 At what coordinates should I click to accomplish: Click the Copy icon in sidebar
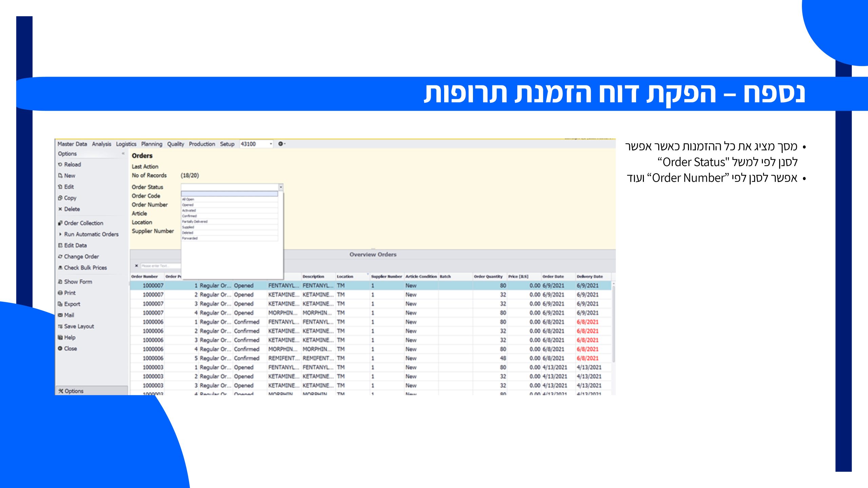tap(60, 198)
